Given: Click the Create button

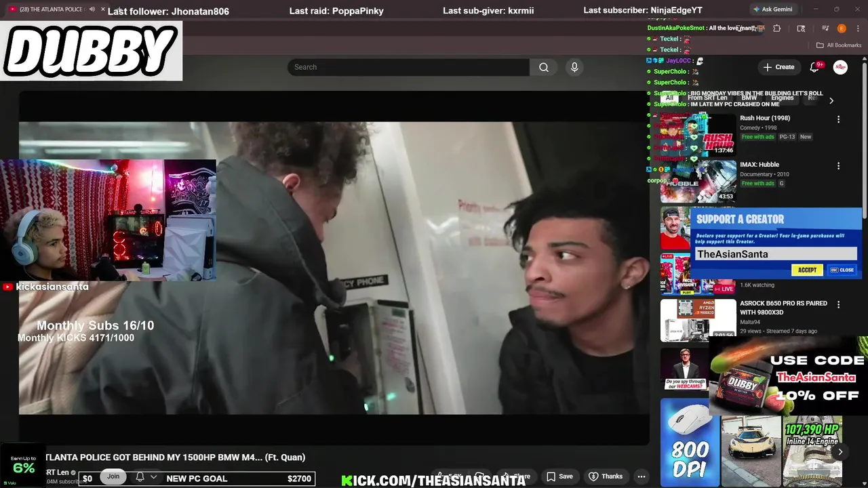Looking at the screenshot, I should tap(778, 67).
